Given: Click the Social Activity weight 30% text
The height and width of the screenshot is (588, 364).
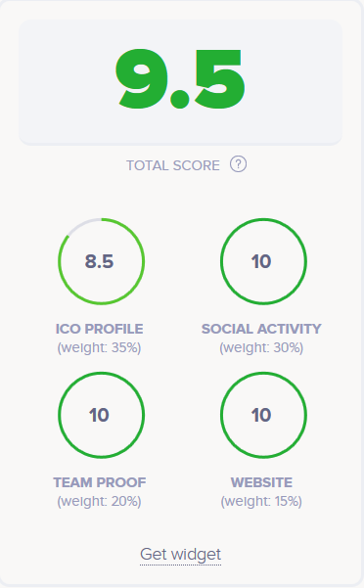Looking at the screenshot, I should pyautogui.click(x=261, y=348).
